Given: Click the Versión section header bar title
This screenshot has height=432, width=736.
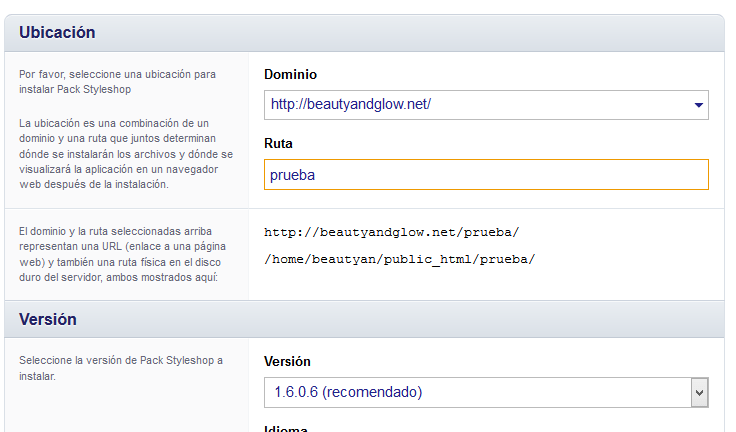Looking at the screenshot, I should click(47, 319).
